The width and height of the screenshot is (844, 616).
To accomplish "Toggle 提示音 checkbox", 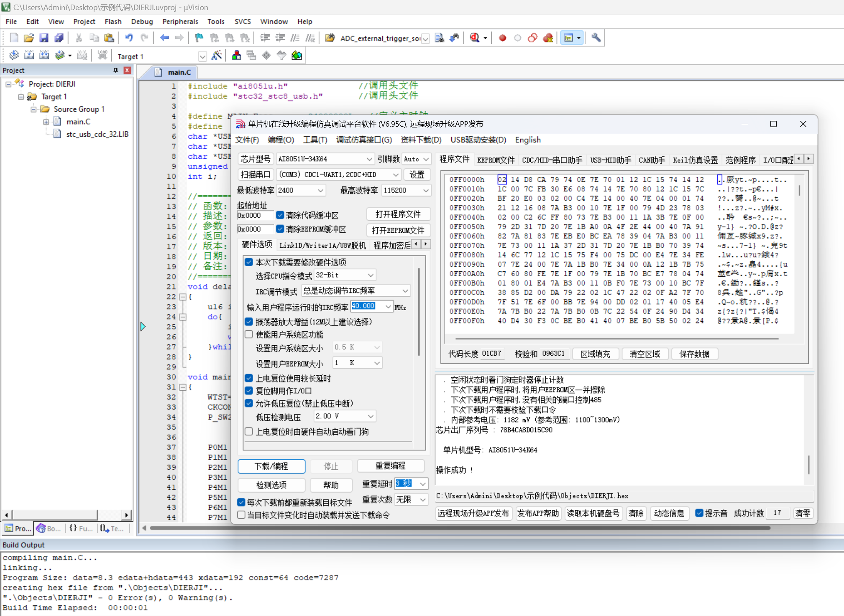I will pos(699,513).
